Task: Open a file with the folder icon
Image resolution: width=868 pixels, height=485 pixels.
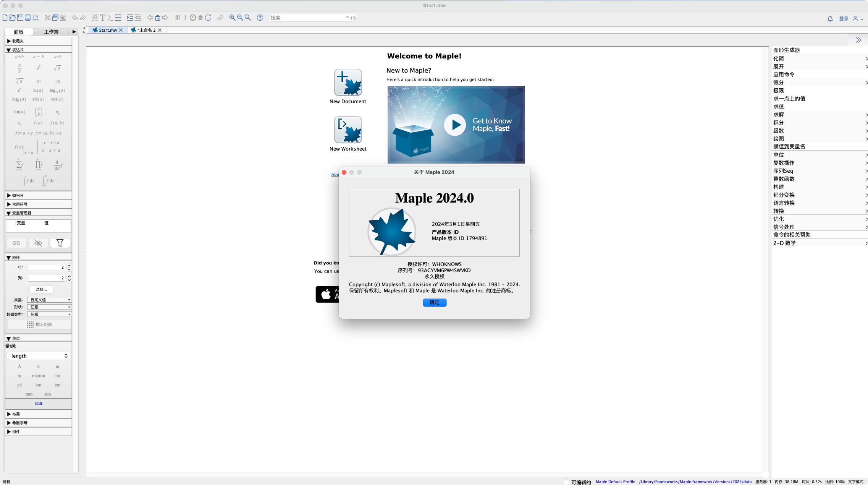Action: coord(13,18)
